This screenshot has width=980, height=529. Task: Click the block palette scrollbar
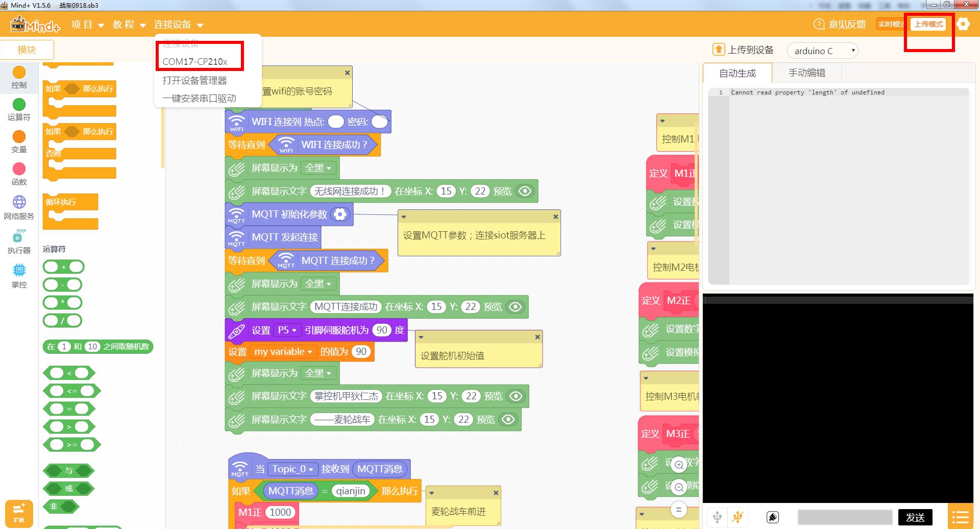pos(163,138)
